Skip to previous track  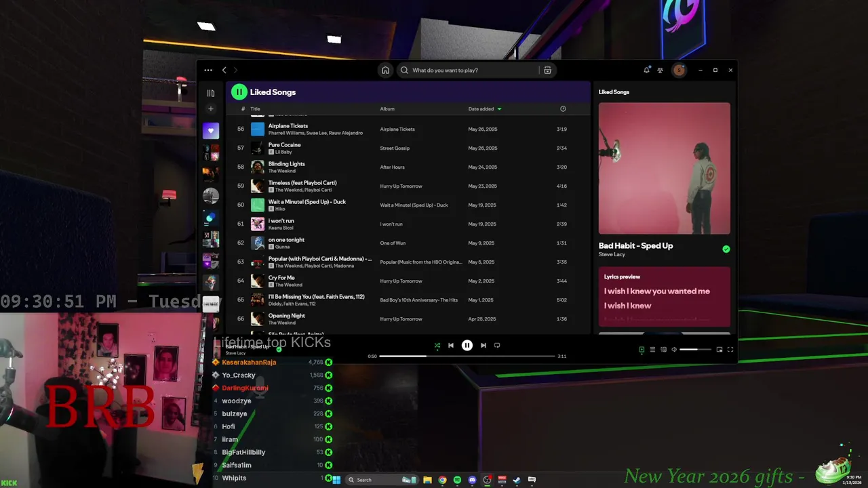point(451,345)
